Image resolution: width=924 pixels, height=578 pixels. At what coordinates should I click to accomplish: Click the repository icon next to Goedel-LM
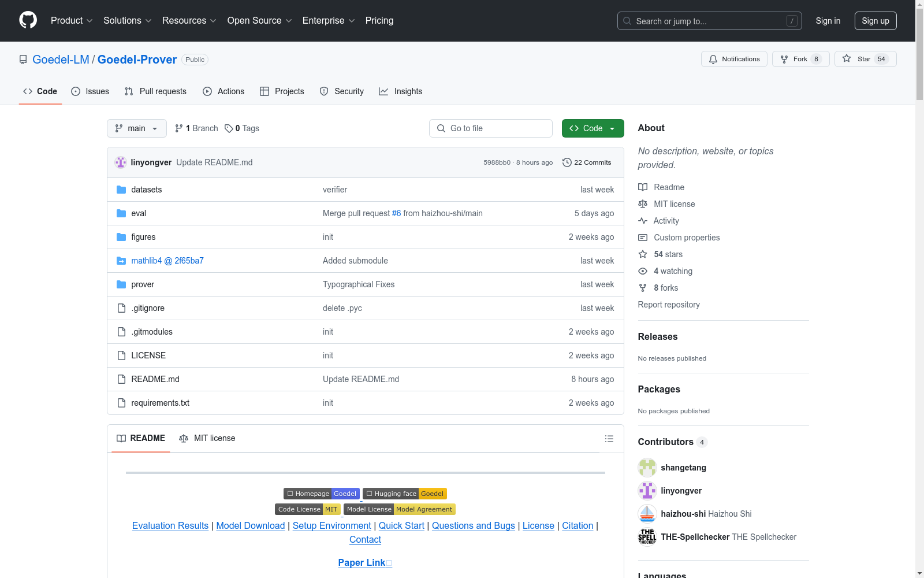click(23, 60)
